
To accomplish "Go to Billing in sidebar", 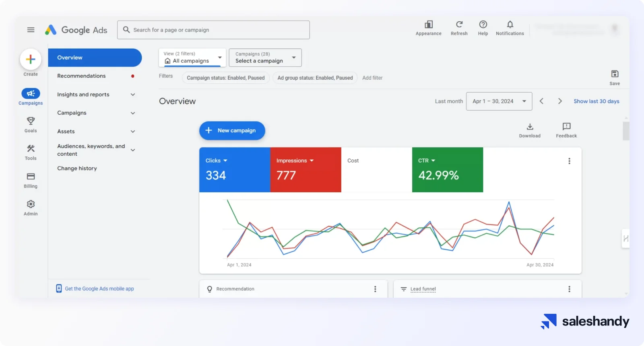I will pos(31,177).
